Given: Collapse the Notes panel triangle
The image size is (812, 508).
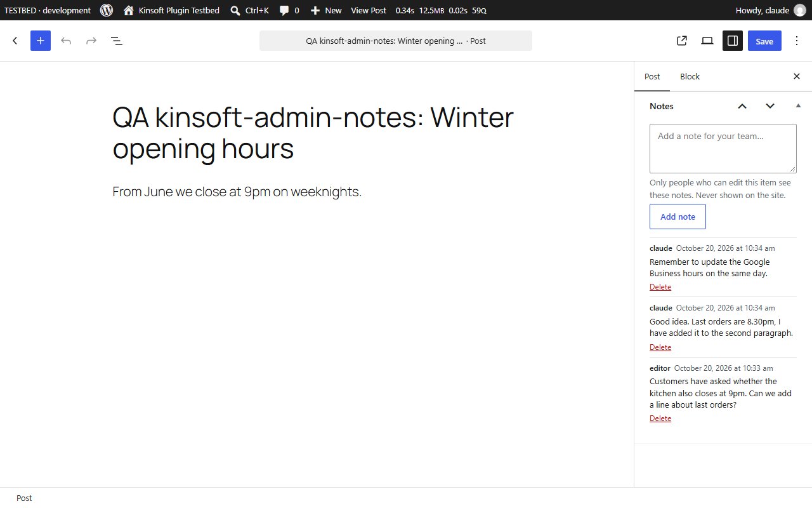Looking at the screenshot, I should tap(798, 105).
